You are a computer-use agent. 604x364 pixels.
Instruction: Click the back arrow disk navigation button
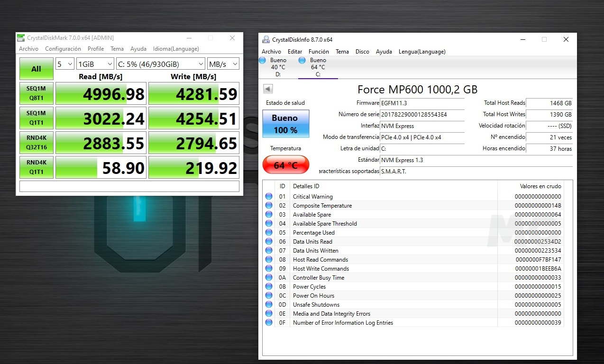coord(268,89)
